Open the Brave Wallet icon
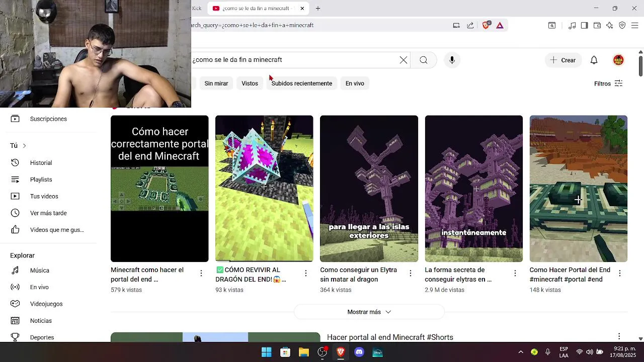Screen dimensions: 644x362 tap(597, 25)
